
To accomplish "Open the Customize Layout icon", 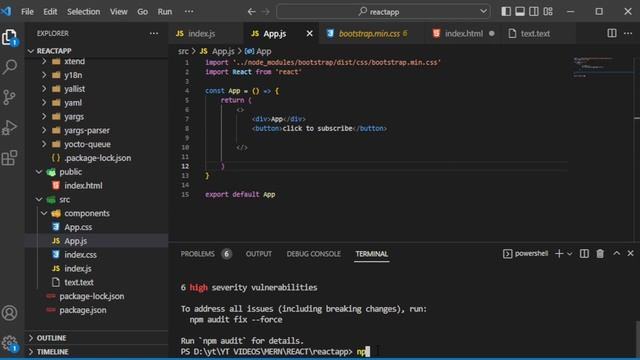I will 548,11.
